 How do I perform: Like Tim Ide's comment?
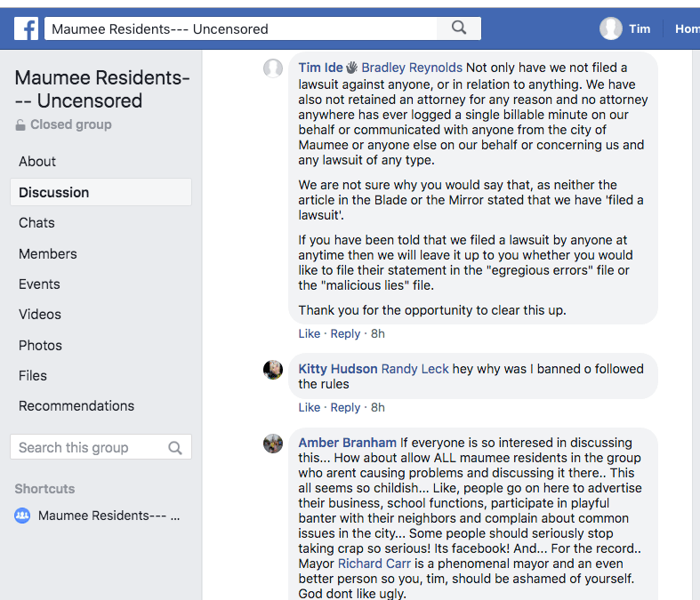[x=310, y=334]
